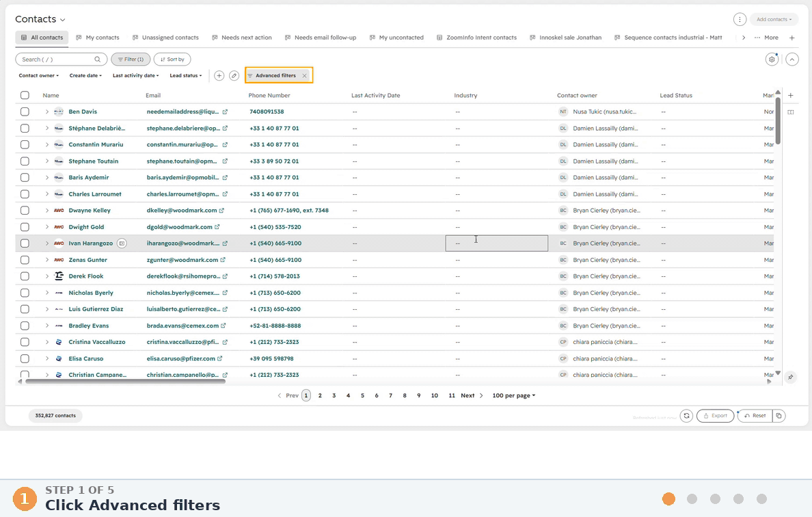Click the column edit icon beside the Ben Davis row
This screenshot has width=812, height=517.
[x=791, y=112]
